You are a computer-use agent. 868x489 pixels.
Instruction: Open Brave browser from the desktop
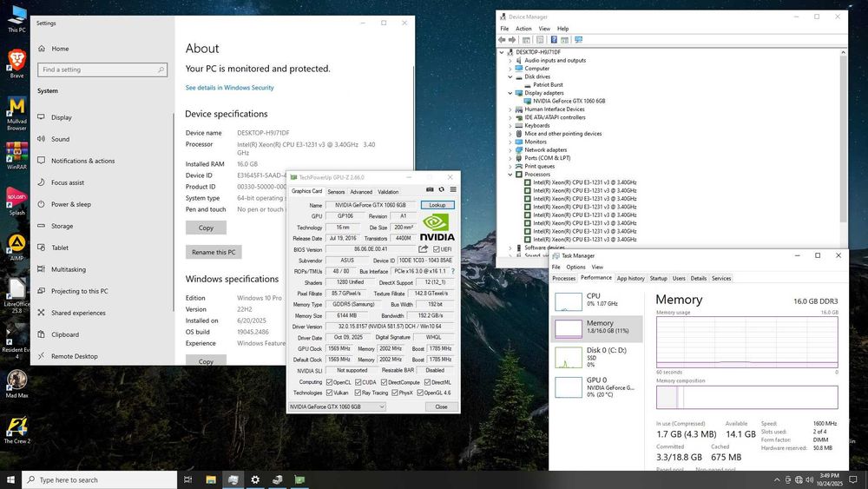click(x=16, y=60)
